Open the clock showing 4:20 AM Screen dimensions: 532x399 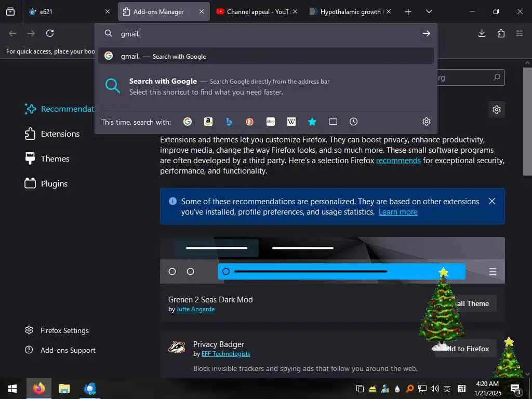[487, 389]
